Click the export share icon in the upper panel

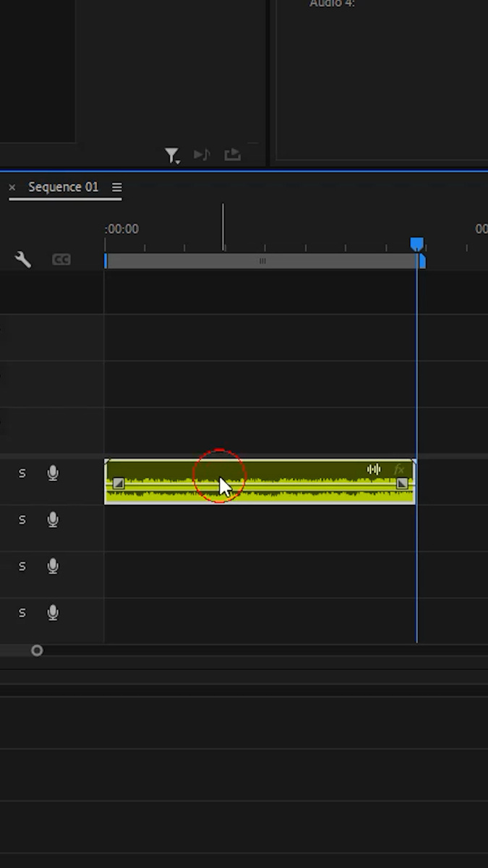(x=232, y=154)
